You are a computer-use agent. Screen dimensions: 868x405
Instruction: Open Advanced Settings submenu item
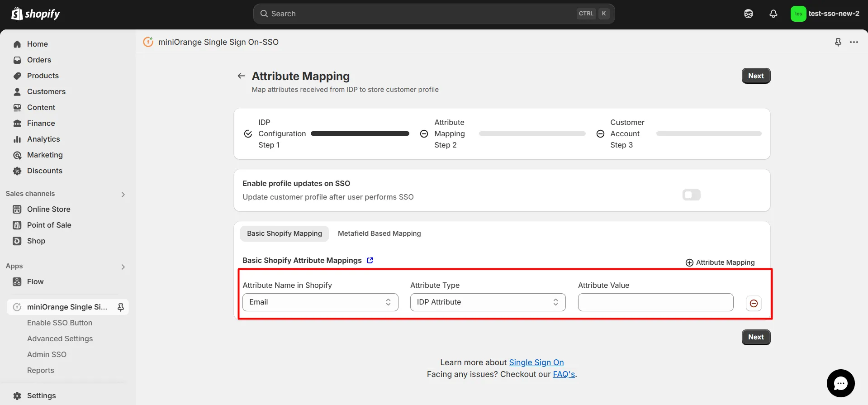[60, 338]
